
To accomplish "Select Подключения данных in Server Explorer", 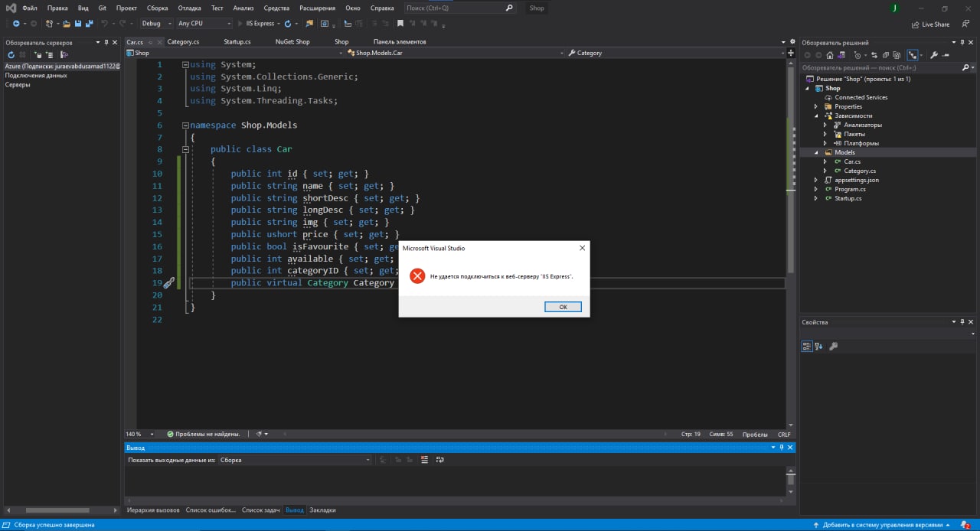I will (x=36, y=76).
